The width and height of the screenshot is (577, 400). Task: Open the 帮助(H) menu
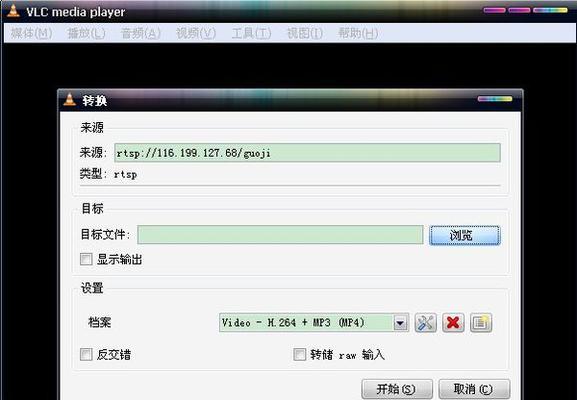(358, 33)
